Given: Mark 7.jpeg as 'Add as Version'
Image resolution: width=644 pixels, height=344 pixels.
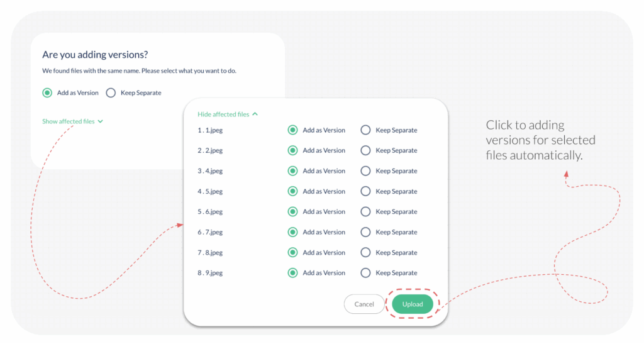Looking at the screenshot, I should (x=292, y=233).
